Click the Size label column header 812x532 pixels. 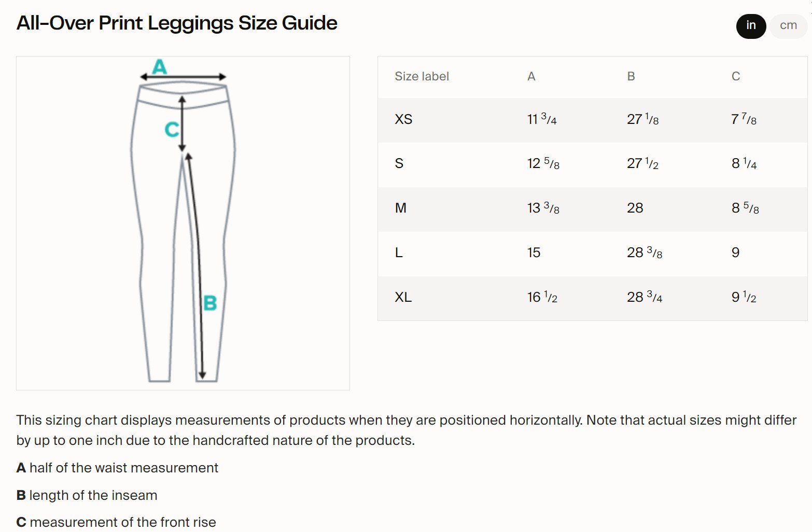click(422, 77)
